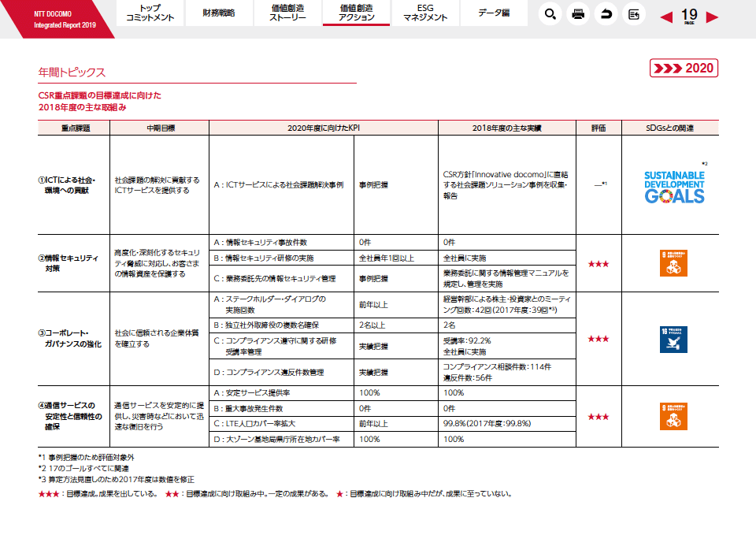The height and width of the screenshot is (535, 756).
Task: Open the ESGマネジメント tab
Action: click(x=425, y=13)
